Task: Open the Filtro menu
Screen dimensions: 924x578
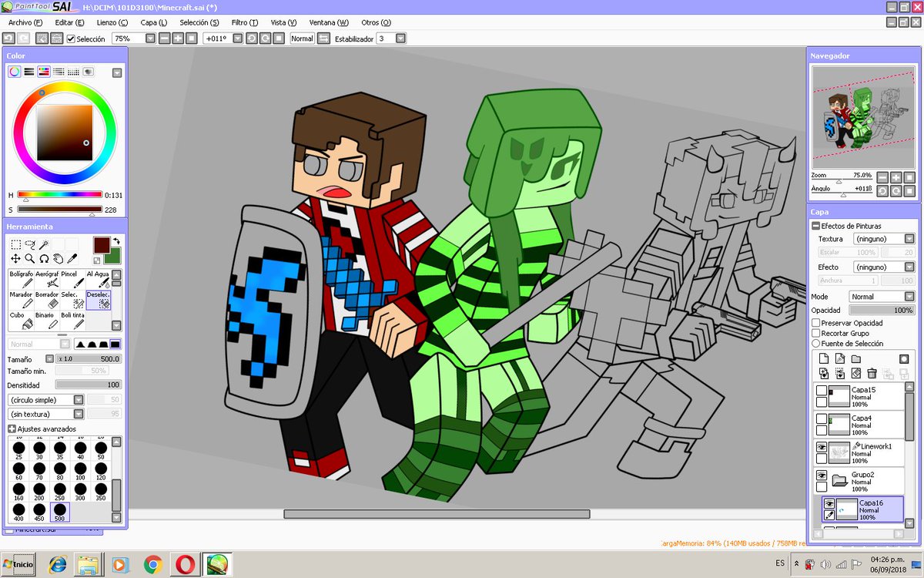Action: [x=245, y=22]
